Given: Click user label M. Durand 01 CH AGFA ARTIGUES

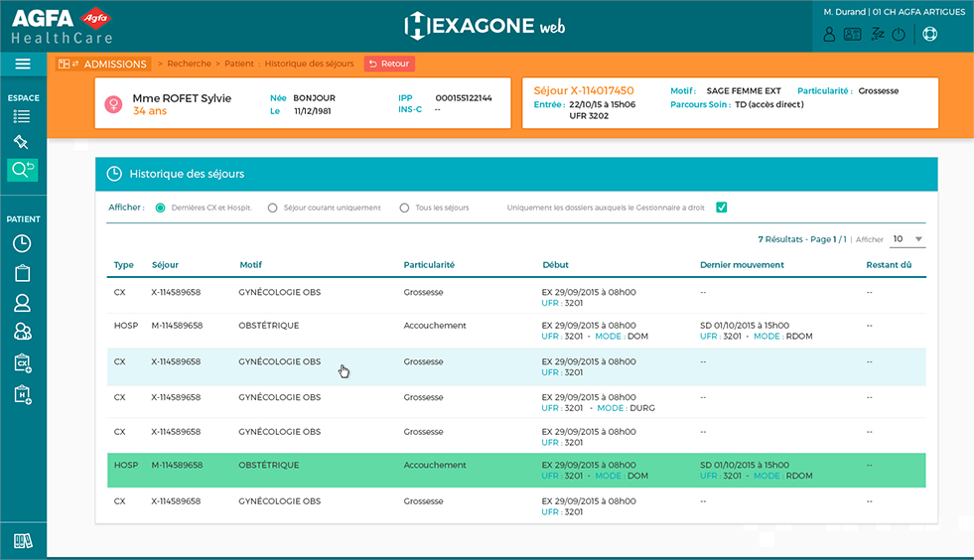Looking at the screenshot, I should tap(894, 12).
